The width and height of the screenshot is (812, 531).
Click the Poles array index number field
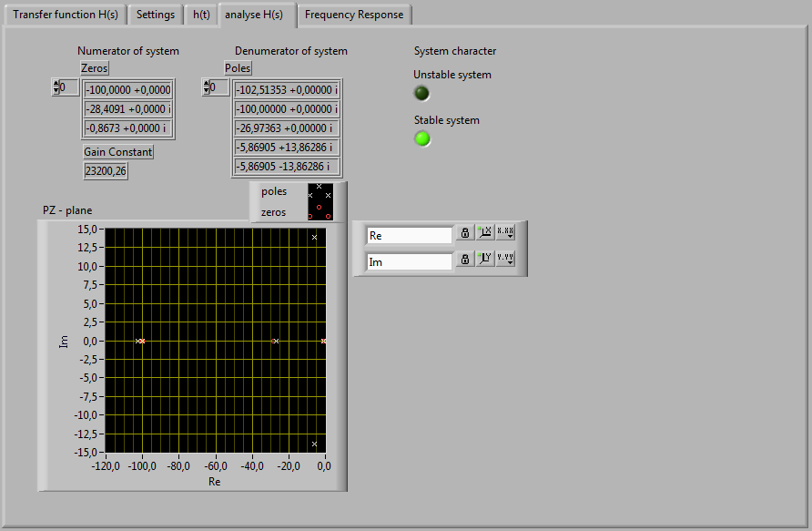[219, 87]
